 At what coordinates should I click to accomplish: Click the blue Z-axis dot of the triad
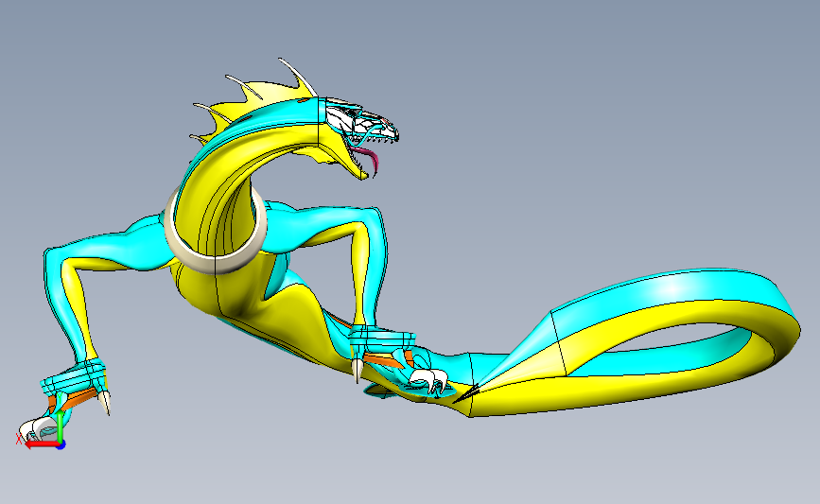click(x=61, y=445)
